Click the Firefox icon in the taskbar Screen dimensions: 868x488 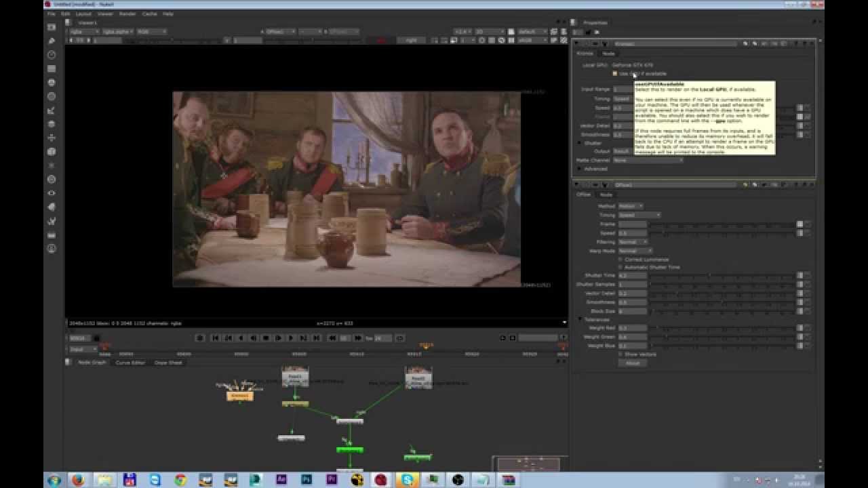78,480
